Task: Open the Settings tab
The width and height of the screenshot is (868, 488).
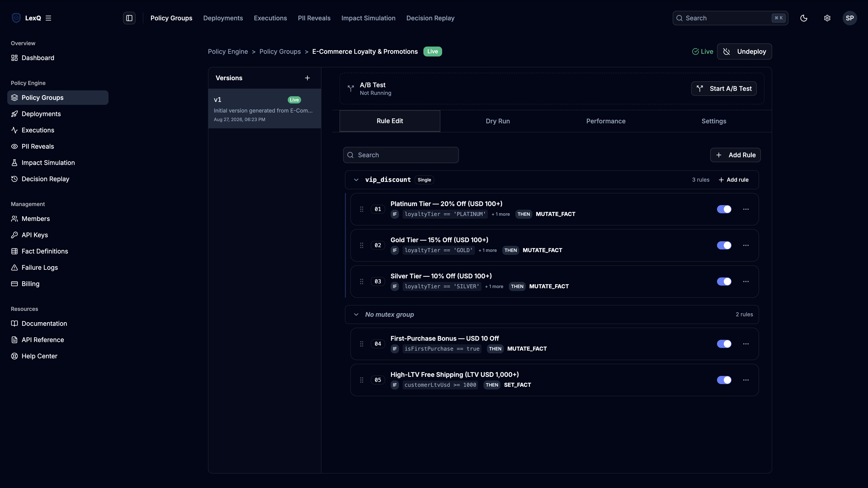Action: pyautogui.click(x=714, y=121)
